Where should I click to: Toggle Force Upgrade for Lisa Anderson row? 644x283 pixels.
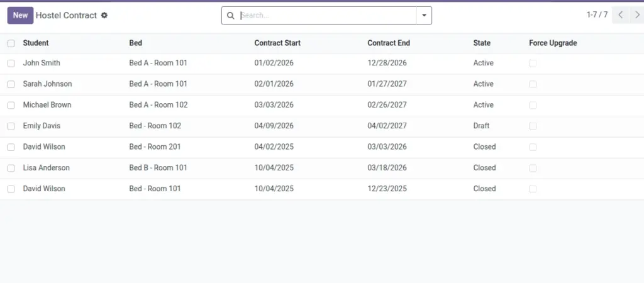click(x=533, y=168)
